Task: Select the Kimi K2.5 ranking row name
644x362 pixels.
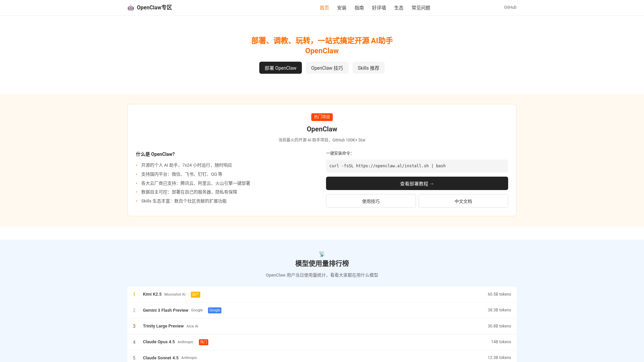Action: [x=152, y=294]
